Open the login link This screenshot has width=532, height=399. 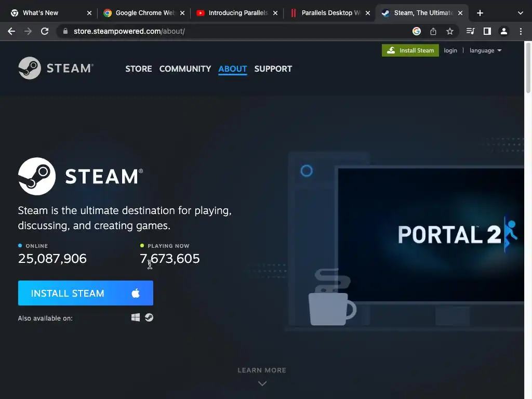click(x=450, y=50)
